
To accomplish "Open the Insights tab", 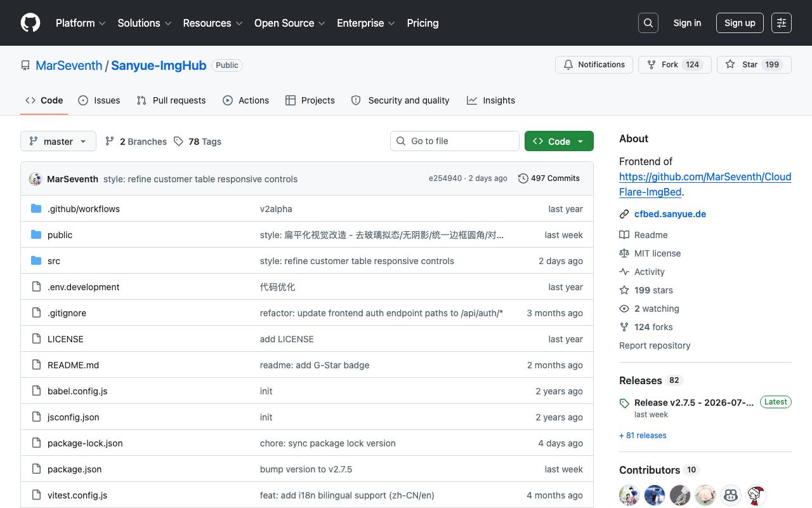I will tap(491, 100).
